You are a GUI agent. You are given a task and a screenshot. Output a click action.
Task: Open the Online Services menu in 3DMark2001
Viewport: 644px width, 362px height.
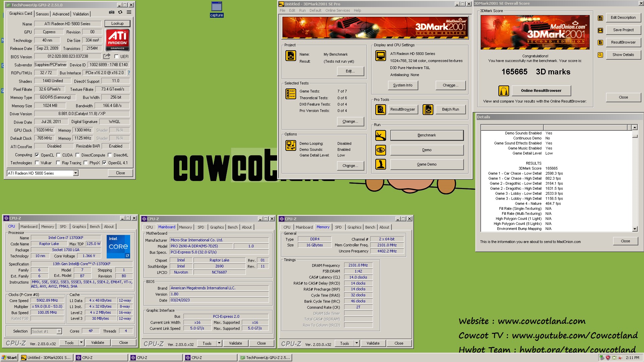pyautogui.click(x=337, y=10)
